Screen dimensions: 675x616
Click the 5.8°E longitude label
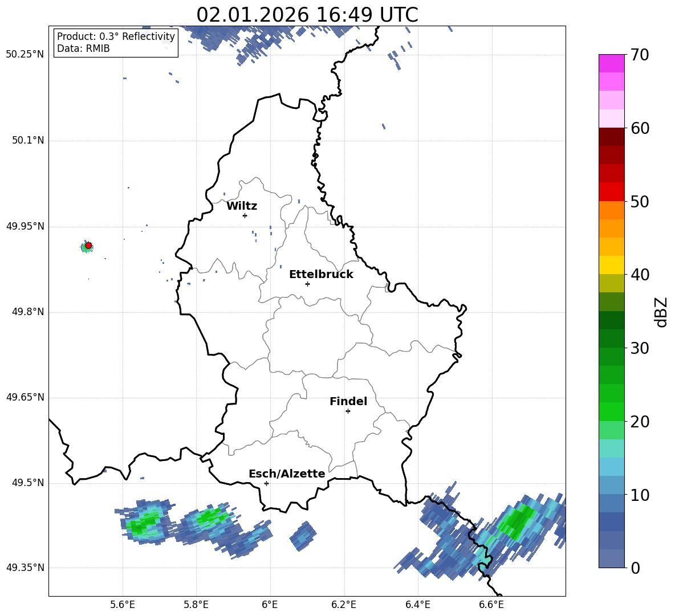click(x=196, y=605)
